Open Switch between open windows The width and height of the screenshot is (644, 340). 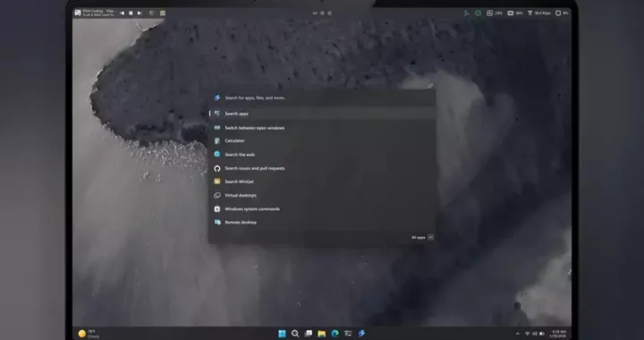[322, 128]
